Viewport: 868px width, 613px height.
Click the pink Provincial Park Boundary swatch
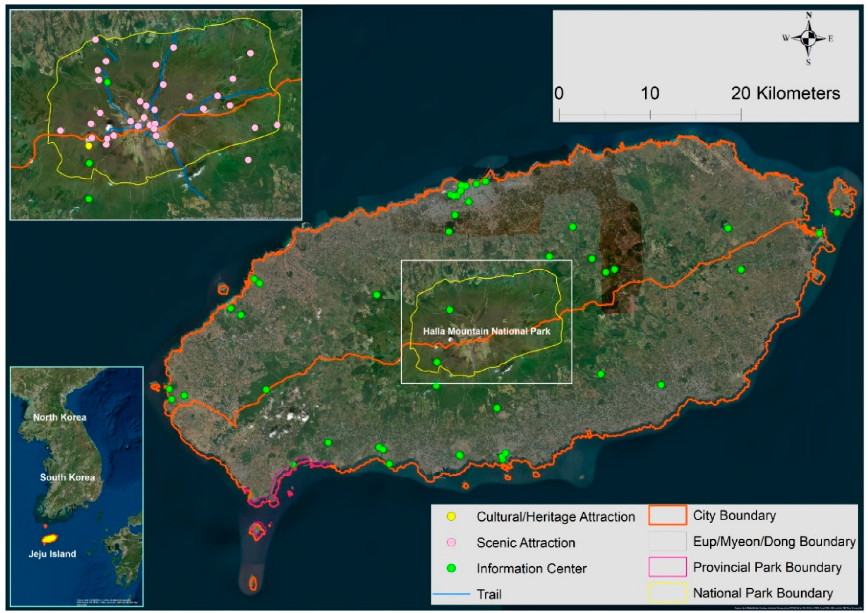[667, 567]
